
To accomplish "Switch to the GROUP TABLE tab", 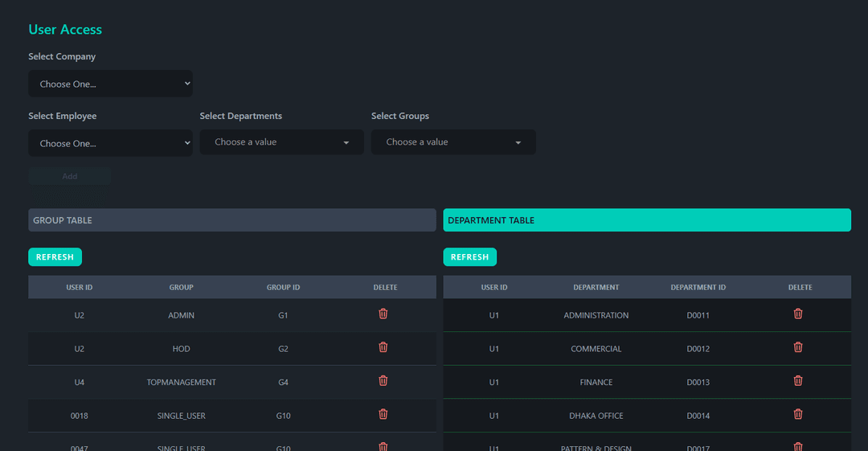I will tap(232, 220).
